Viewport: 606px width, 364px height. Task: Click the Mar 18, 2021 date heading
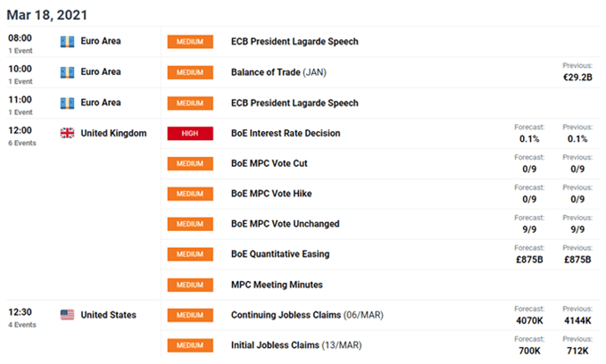[46, 14]
